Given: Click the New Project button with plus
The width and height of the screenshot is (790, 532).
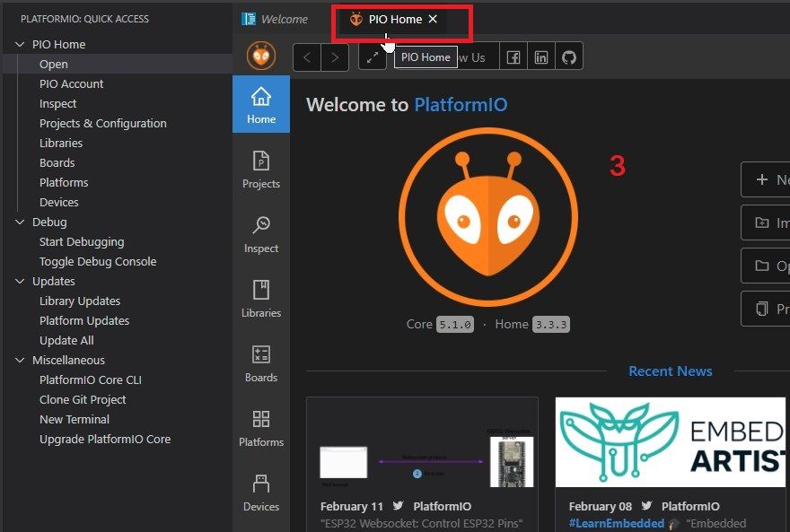Looking at the screenshot, I should [766, 179].
